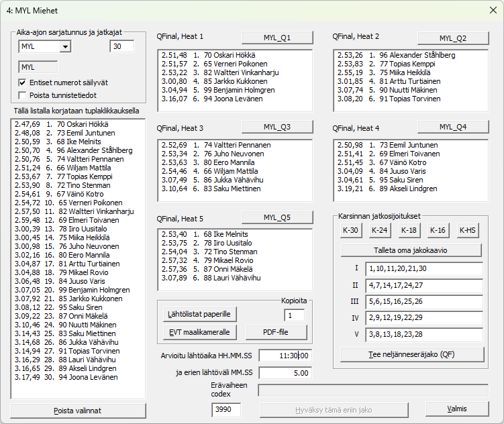This screenshot has height=424, width=504.
Task: Apply the K-HS seeding preset
Action: [x=468, y=230]
